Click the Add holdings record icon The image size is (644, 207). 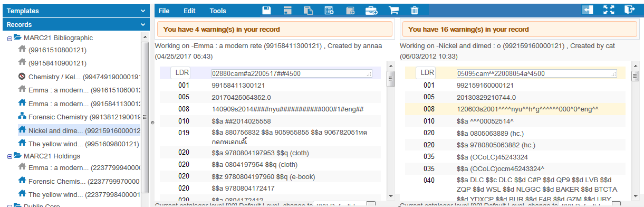click(350, 10)
